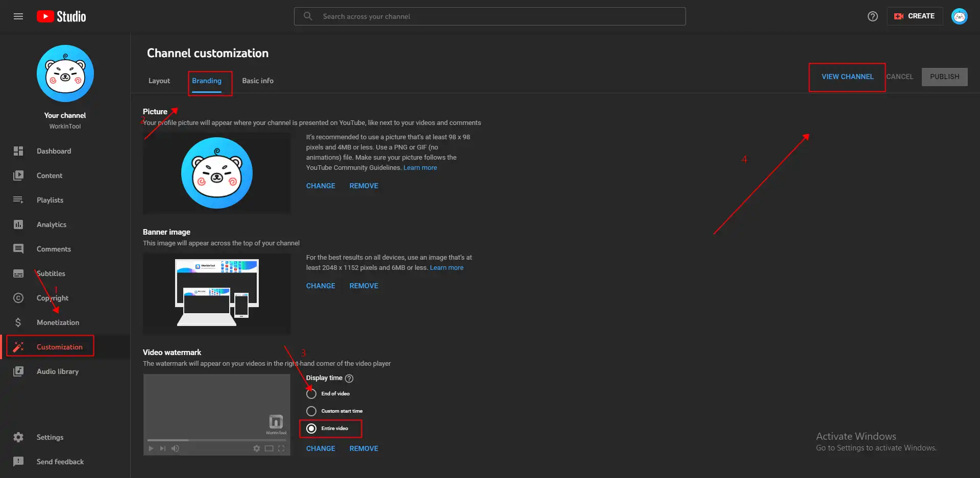Click REMOVE for the profile picture
The height and width of the screenshot is (478, 980).
[364, 186]
